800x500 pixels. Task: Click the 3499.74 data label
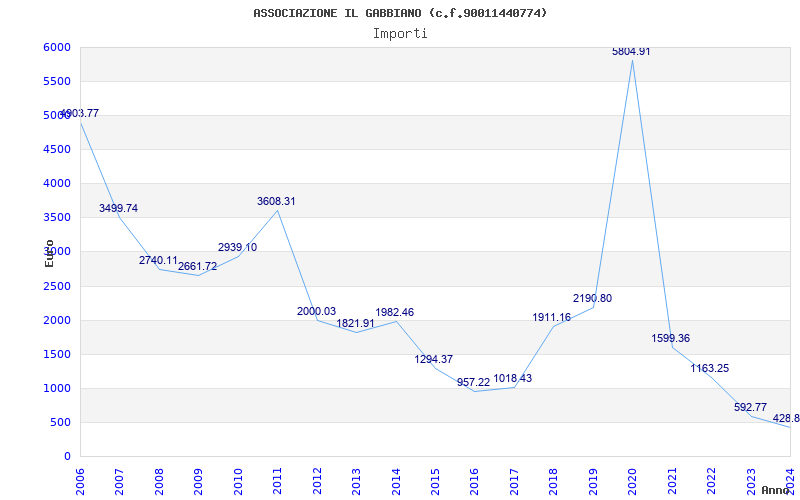(118, 208)
